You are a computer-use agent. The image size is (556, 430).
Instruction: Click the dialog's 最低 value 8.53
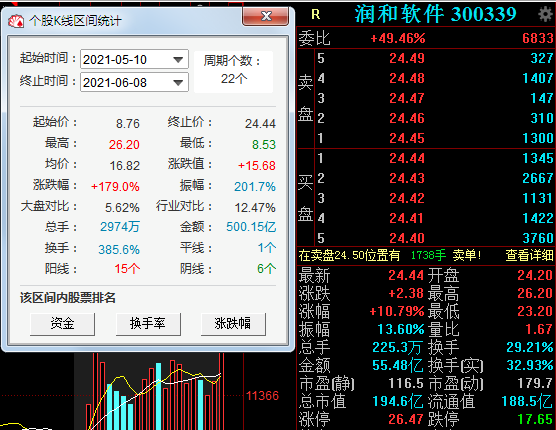coord(264,145)
